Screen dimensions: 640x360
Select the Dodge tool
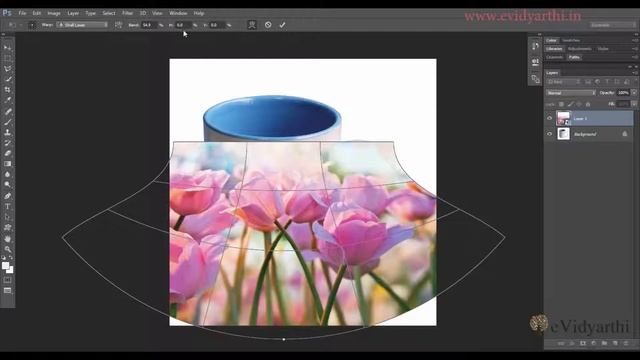point(7,185)
